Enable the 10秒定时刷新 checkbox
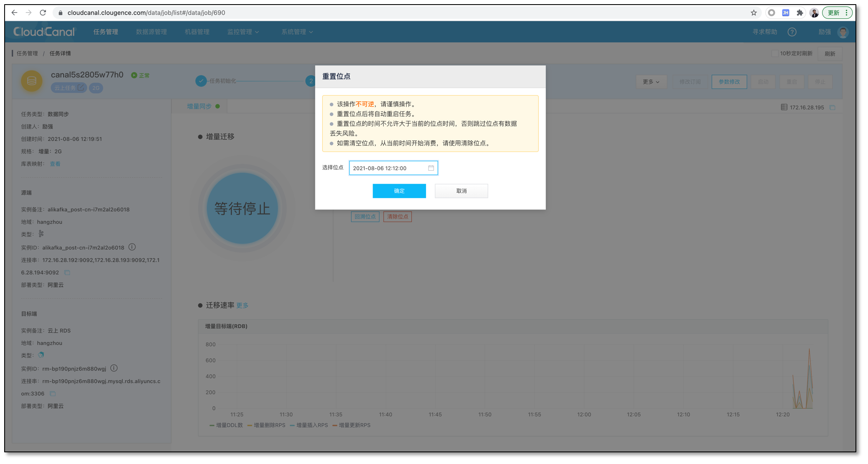 [x=774, y=53]
